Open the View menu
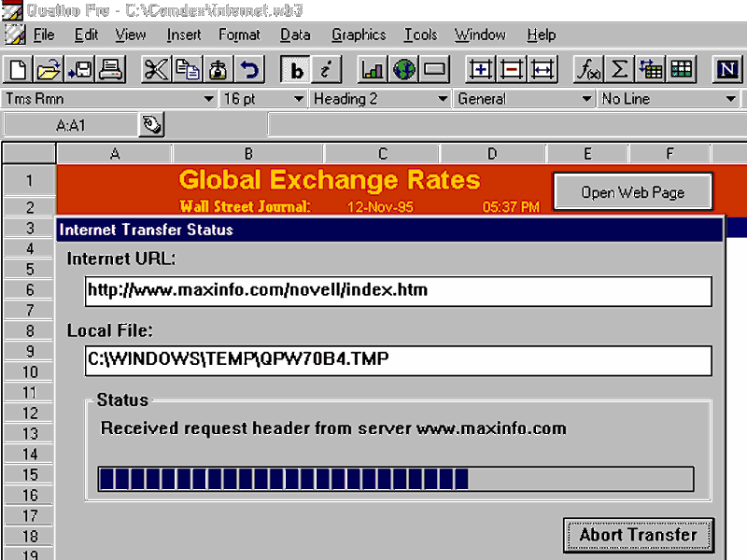 click(130, 35)
